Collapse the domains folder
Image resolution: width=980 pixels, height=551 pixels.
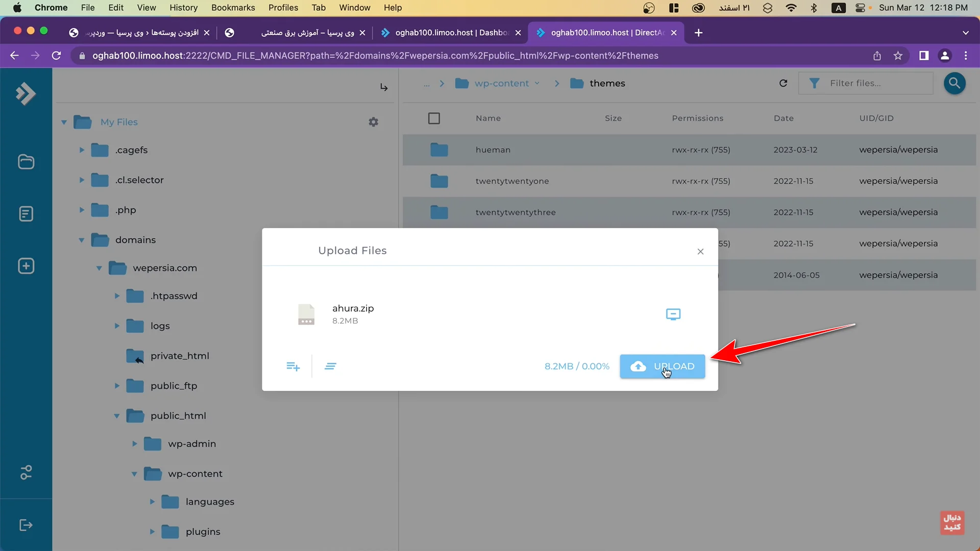point(82,240)
